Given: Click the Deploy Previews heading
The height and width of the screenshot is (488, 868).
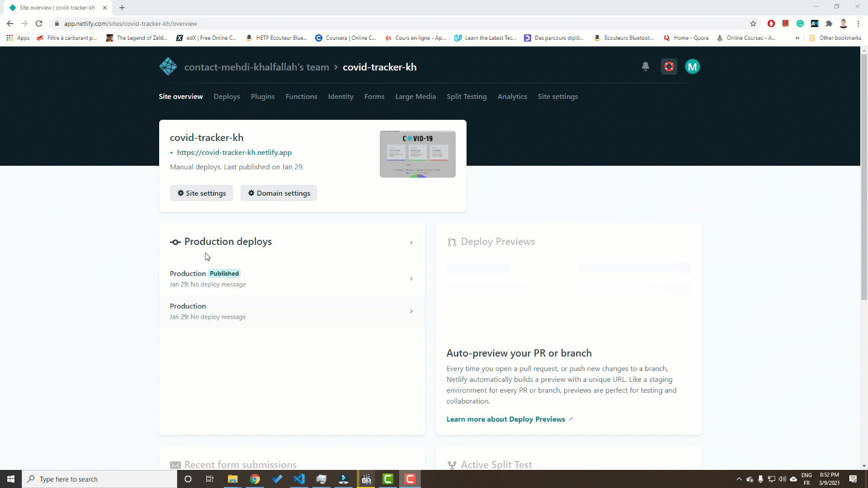Looking at the screenshot, I should click(498, 242).
